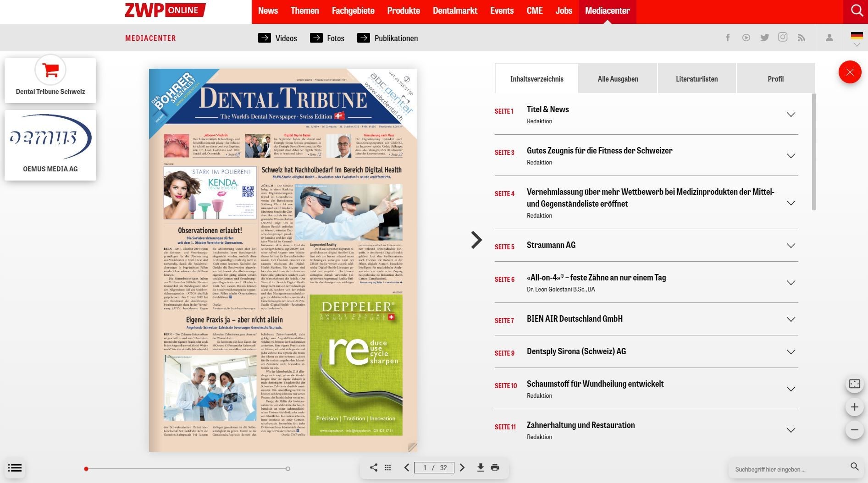Open the Dentalmarkt menu
Screen dimensions: 868x483
click(455, 11)
